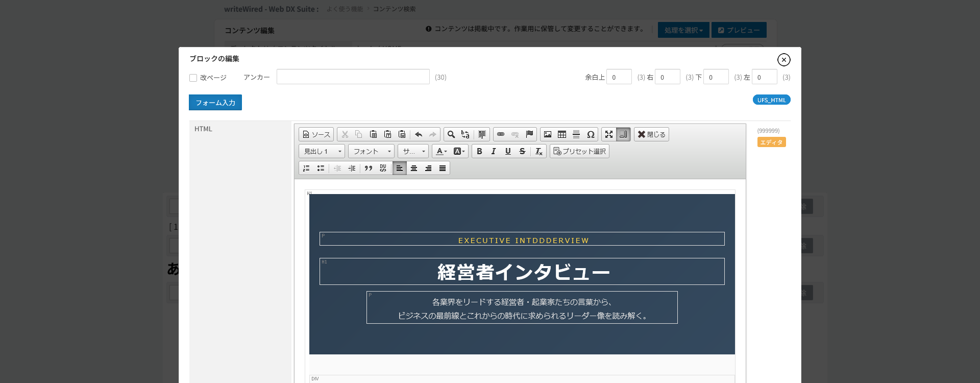The height and width of the screenshot is (383, 980).
Task: Click the 余白上 margin field
Action: point(619,77)
